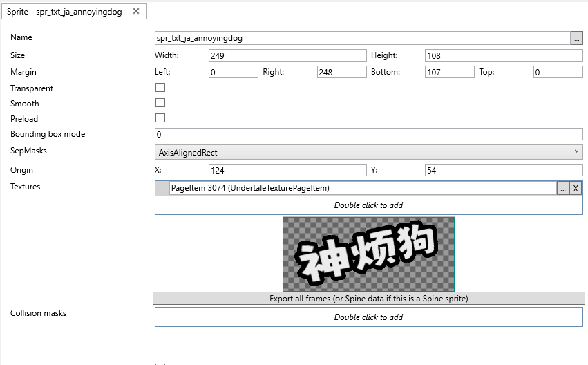Screen dimensions: 588x365
Task: Focus the Width field showing 249
Action: (x=287, y=55)
